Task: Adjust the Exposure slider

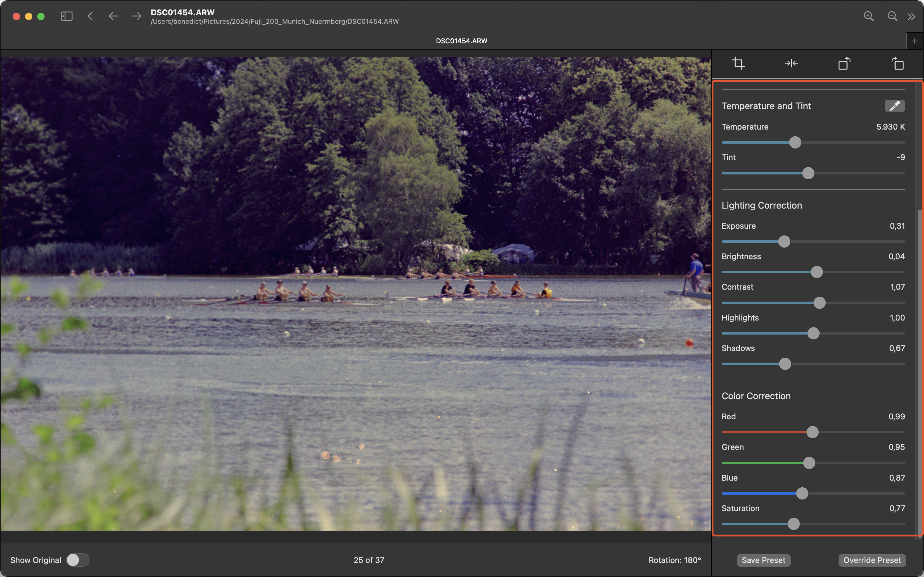Action: click(x=785, y=241)
